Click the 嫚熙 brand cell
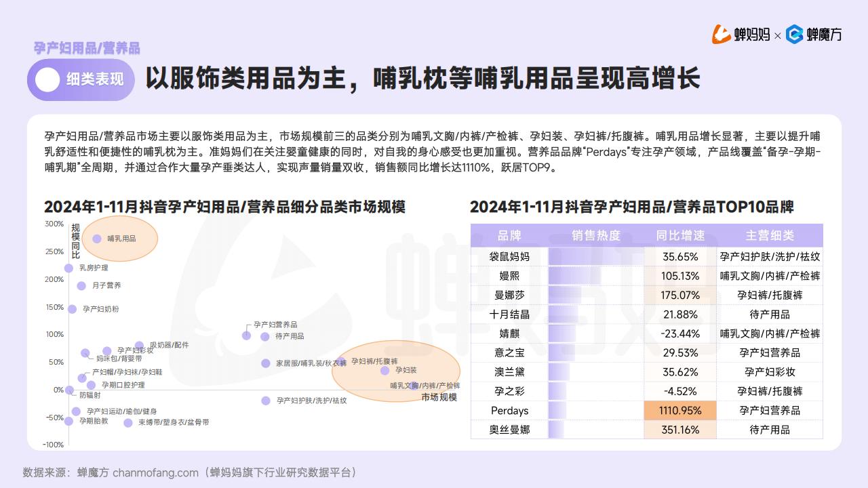This screenshot has width=868, height=488. 509,276
